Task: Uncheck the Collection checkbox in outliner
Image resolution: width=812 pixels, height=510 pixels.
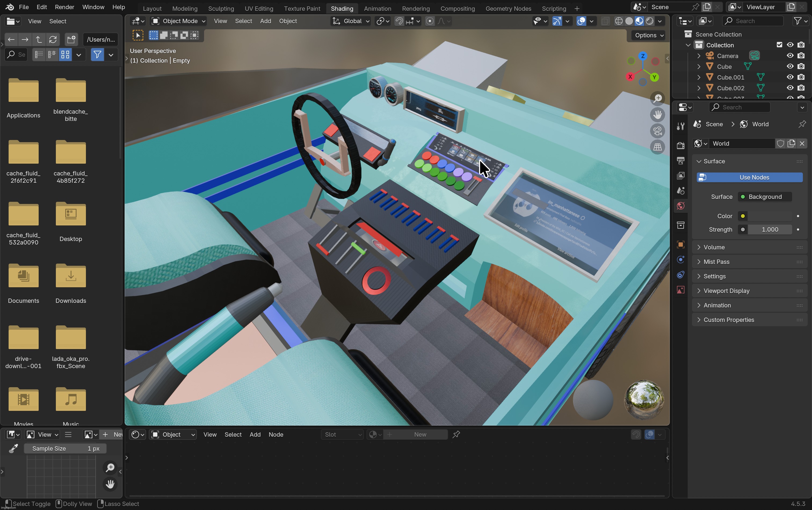Action: click(779, 45)
